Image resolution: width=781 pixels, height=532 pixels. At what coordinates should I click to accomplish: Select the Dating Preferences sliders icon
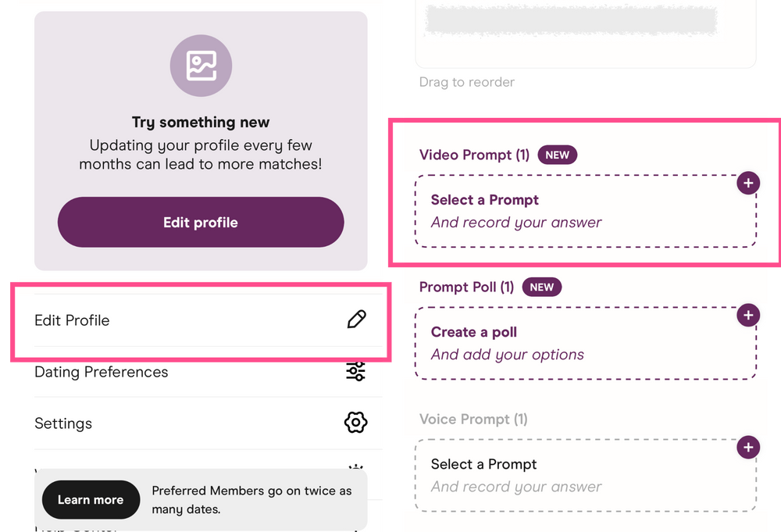click(x=355, y=372)
